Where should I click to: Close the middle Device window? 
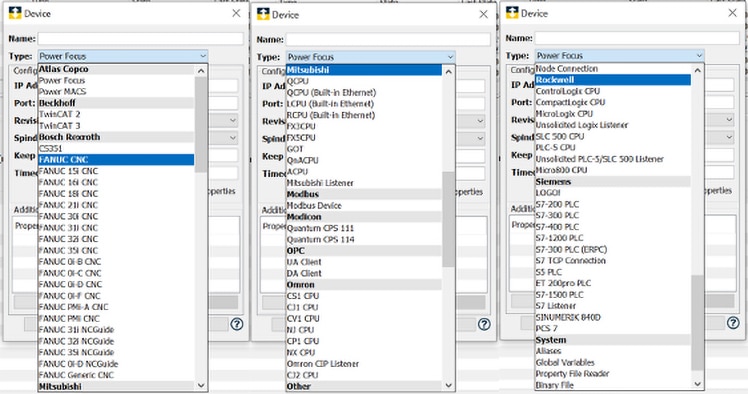coord(483,14)
